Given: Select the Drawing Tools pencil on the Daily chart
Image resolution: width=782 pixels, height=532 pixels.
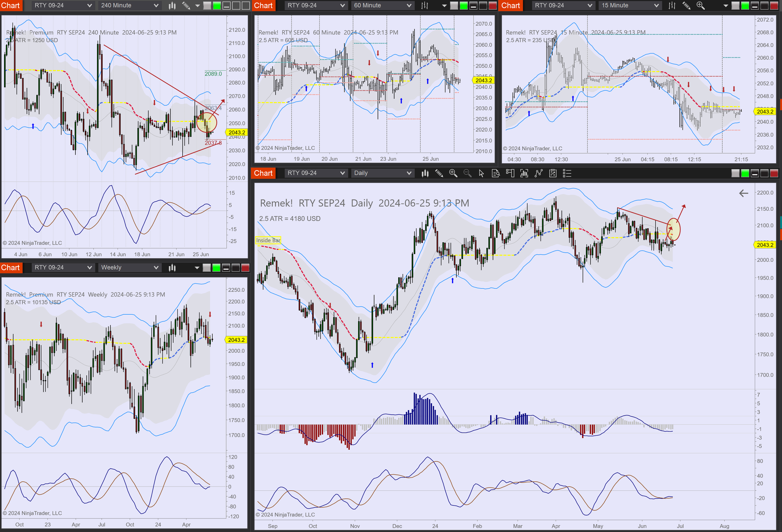Looking at the screenshot, I should pyautogui.click(x=439, y=173).
